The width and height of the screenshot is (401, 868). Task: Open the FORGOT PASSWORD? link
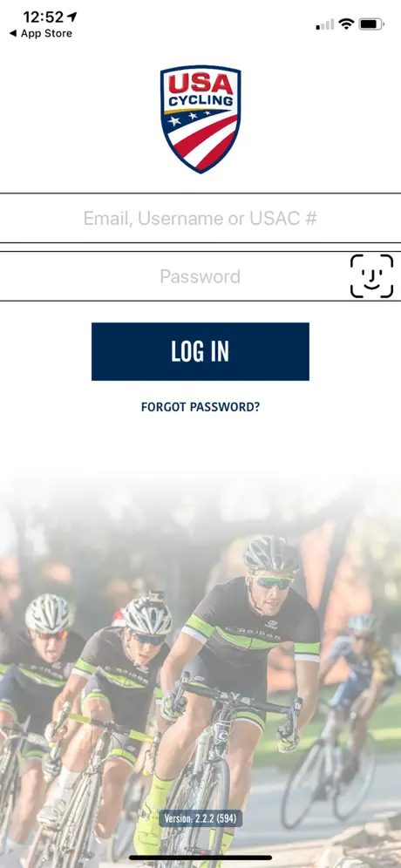pos(200,408)
